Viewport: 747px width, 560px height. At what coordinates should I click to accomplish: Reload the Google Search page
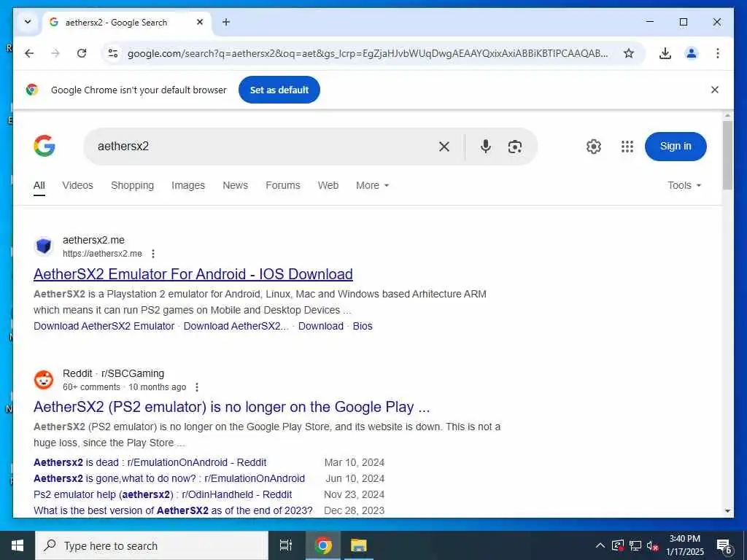(82, 53)
